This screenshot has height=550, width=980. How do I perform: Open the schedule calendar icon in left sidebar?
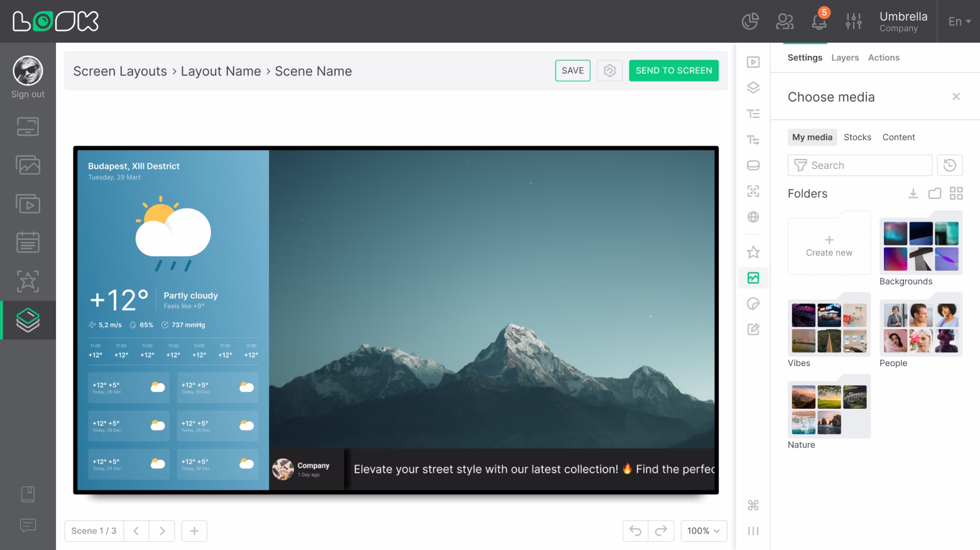[28, 242]
